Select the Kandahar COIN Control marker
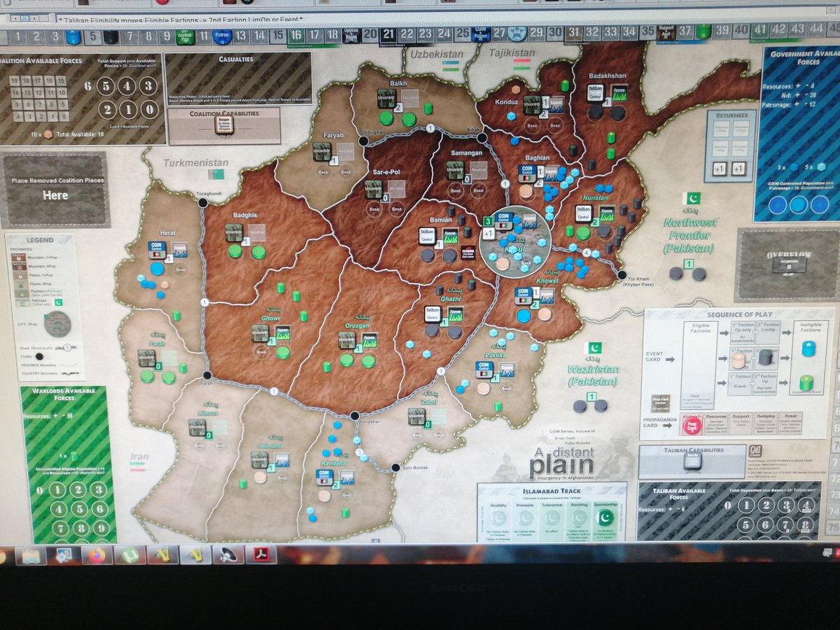Viewport: 840px width, 630px height. coord(324,478)
